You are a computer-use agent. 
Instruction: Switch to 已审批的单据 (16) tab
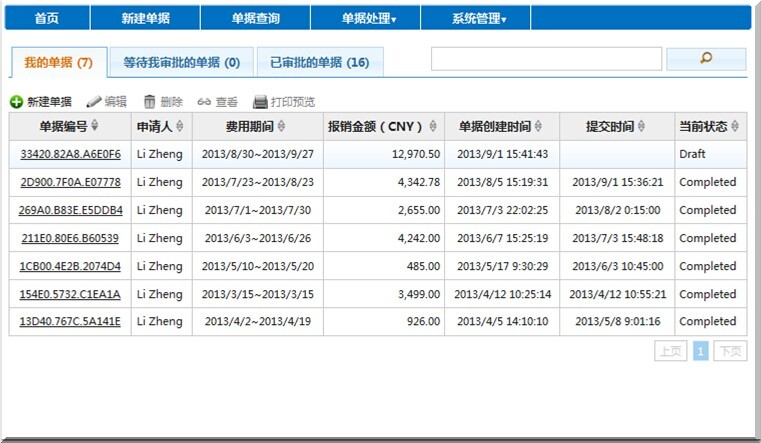tap(319, 63)
